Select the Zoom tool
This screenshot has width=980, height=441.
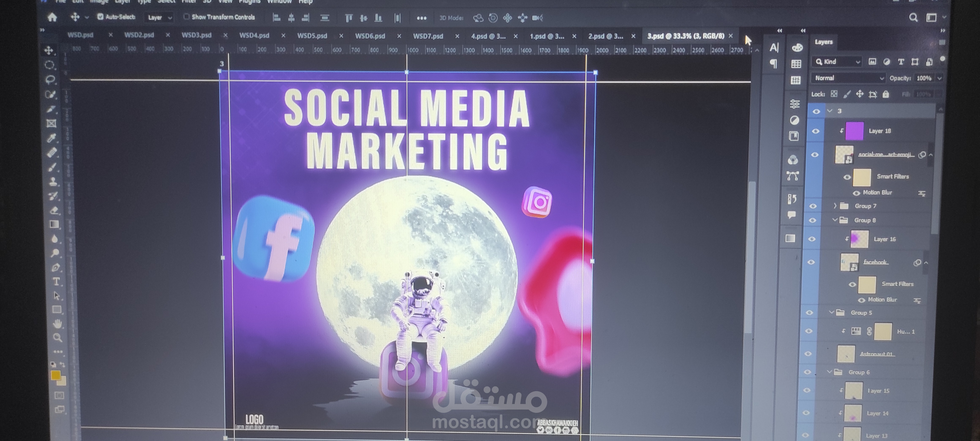58,338
